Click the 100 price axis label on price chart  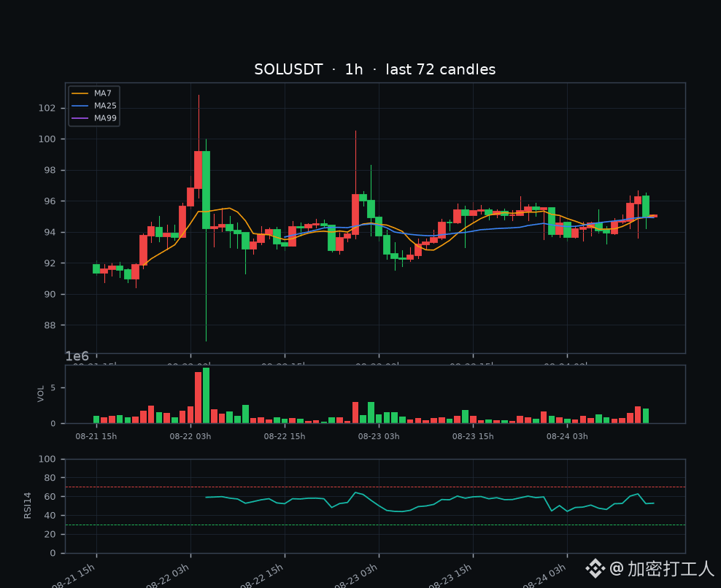47,139
